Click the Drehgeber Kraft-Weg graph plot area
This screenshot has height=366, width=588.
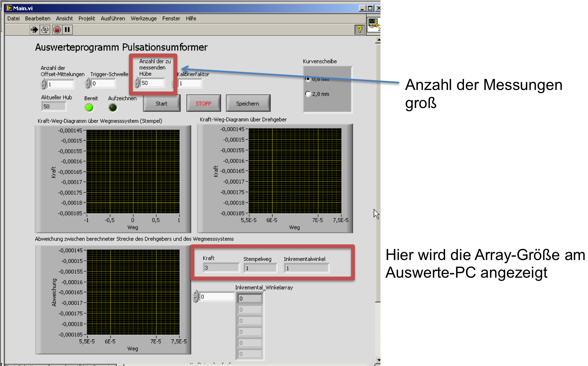(x=295, y=171)
